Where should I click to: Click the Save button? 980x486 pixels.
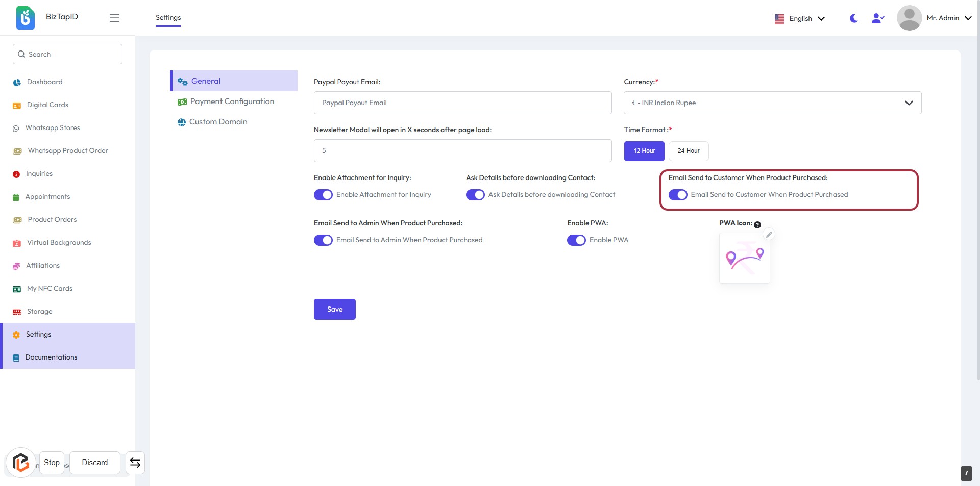coord(334,310)
